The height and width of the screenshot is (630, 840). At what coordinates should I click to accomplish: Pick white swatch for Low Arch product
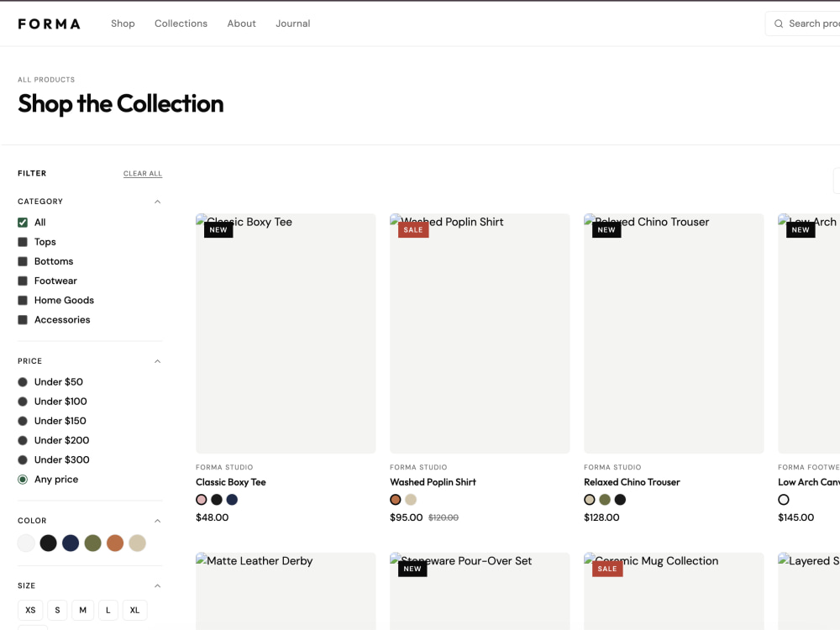pos(784,500)
